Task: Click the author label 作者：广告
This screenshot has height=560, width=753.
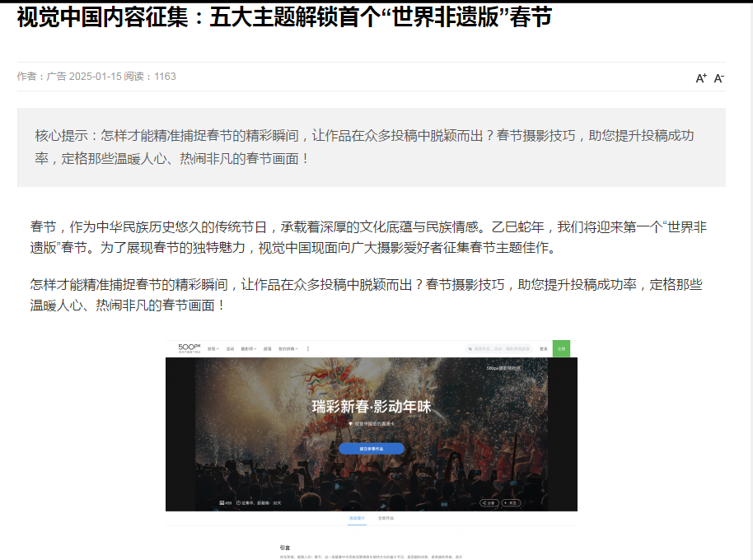Action: 42,77
